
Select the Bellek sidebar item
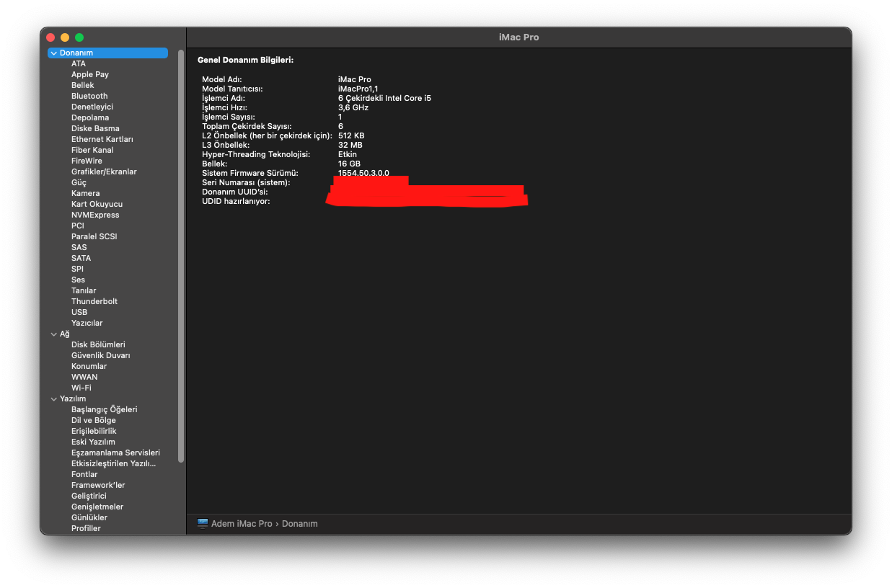[x=83, y=85]
